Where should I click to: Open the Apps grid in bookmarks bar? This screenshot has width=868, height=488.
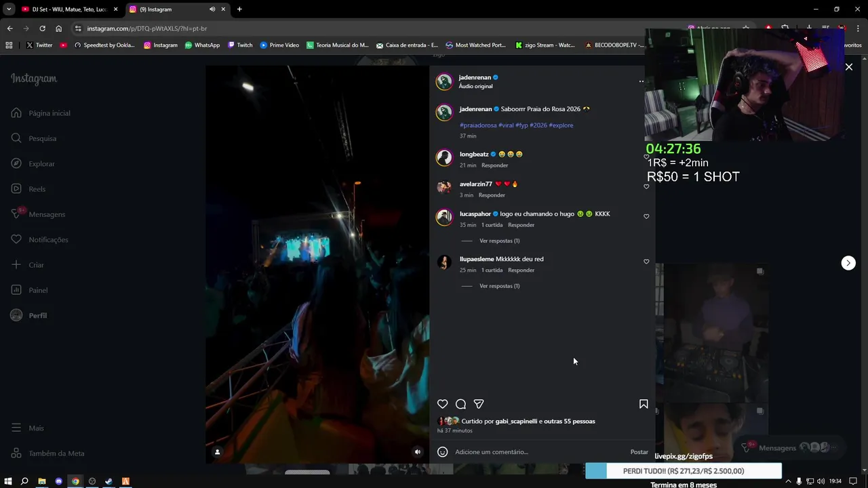coord(9,45)
